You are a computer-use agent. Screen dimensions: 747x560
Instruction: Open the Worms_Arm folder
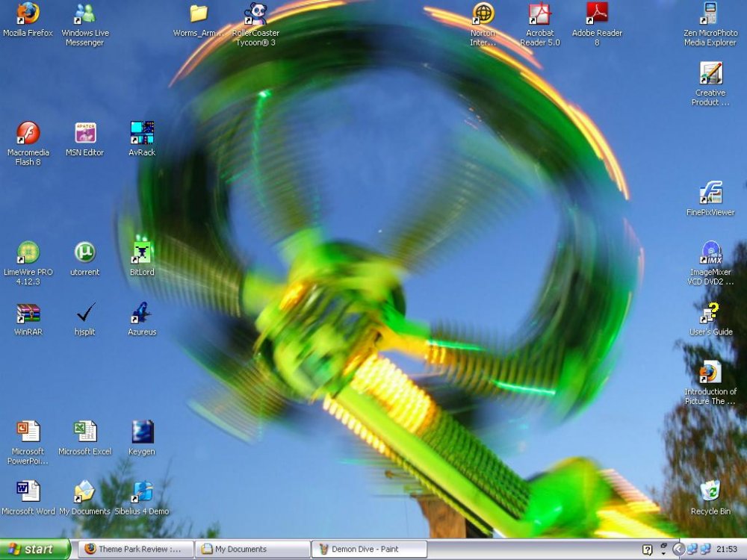coord(196,13)
